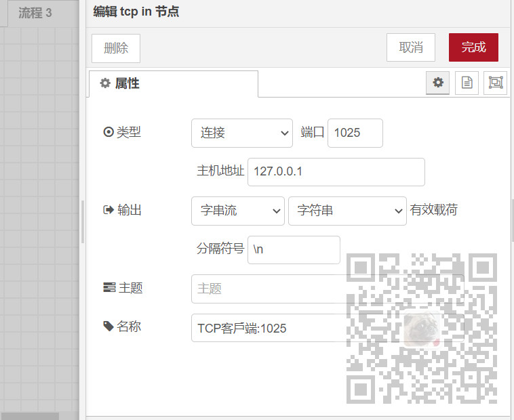
Task: Select the 属性 properties tab
Action: 174,83
